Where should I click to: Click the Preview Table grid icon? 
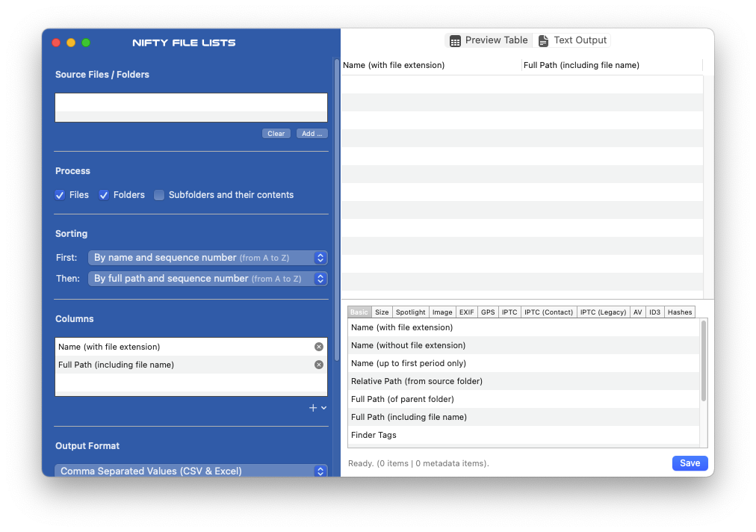pyautogui.click(x=455, y=41)
